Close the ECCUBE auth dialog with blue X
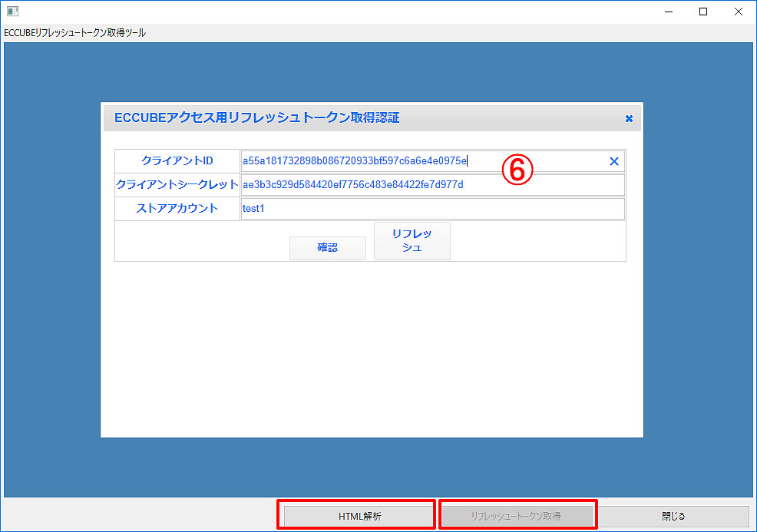Image resolution: width=757 pixels, height=532 pixels. (x=629, y=118)
